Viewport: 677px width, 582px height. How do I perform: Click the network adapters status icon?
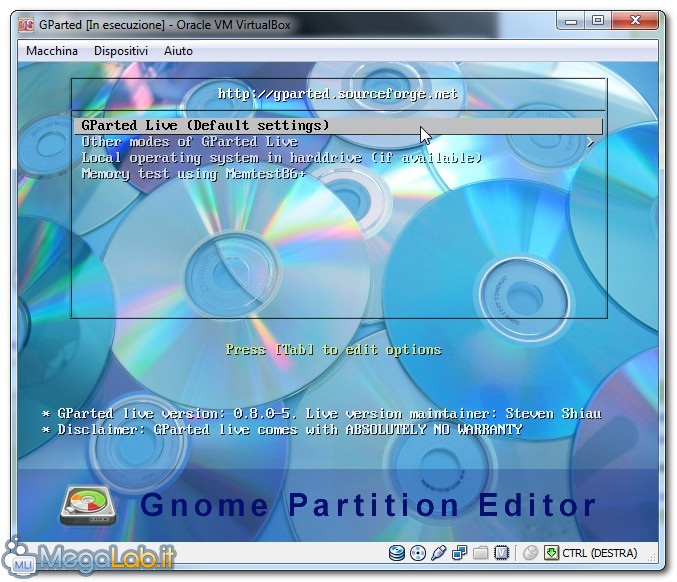459,553
